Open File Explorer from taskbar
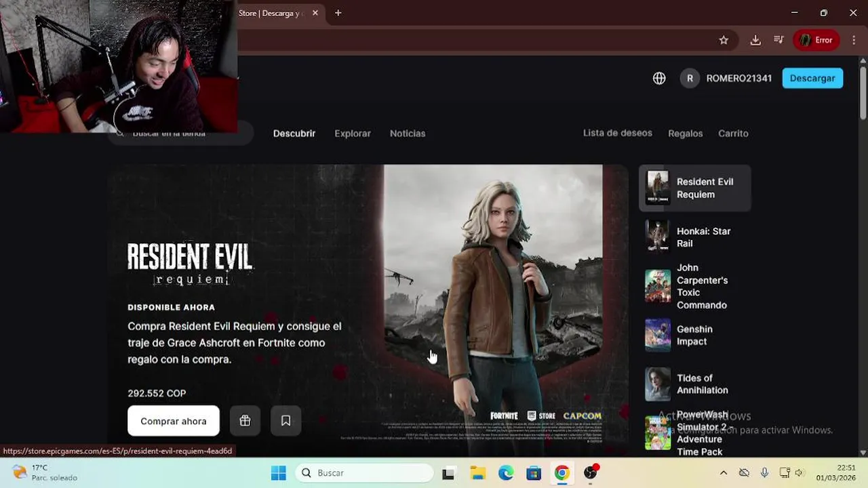868x488 pixels. tap(477, 473)
